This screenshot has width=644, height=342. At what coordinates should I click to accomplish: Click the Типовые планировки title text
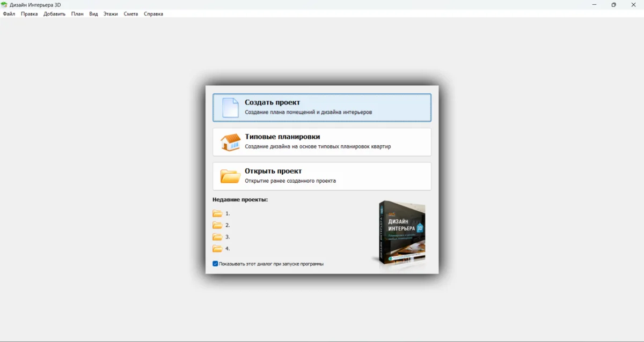[x=282, y=137]
